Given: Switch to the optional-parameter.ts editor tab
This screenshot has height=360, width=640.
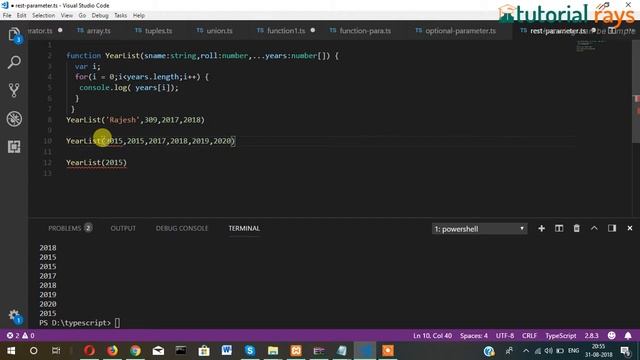Looking at the screenshot, I should (456, 31).
